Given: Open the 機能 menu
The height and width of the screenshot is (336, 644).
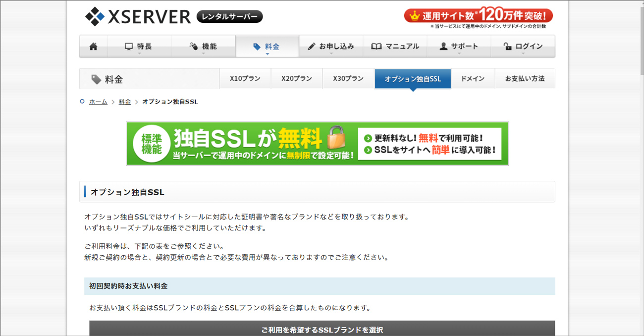Looking at the screenshot, I should coord(203,47).
